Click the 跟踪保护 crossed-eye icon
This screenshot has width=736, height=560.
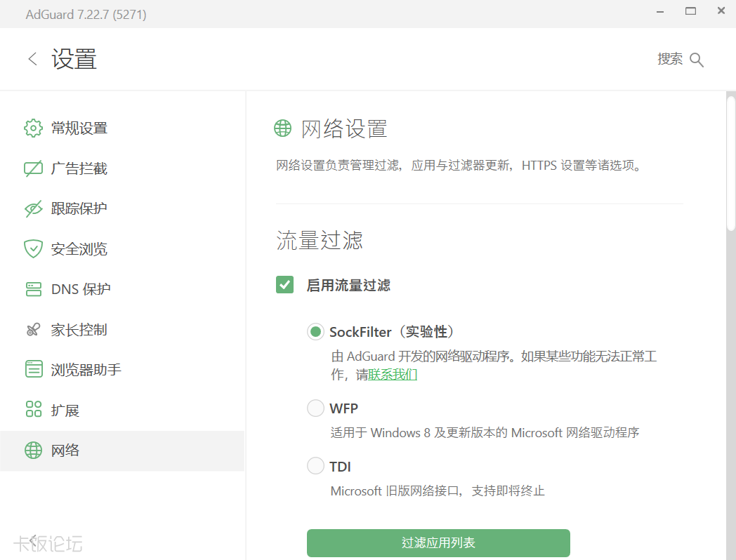point(33,208)
